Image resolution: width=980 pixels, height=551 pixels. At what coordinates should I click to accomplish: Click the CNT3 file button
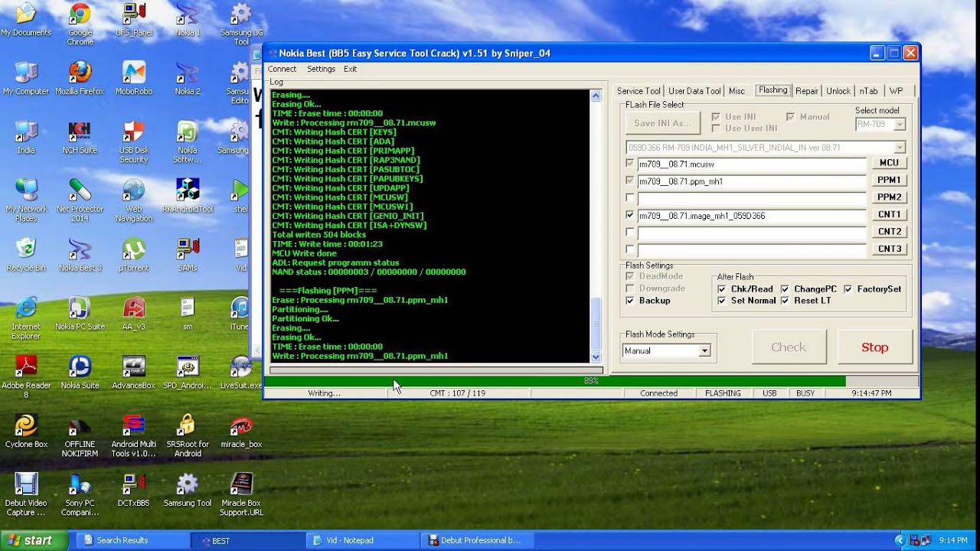click(x=889, y=249)
